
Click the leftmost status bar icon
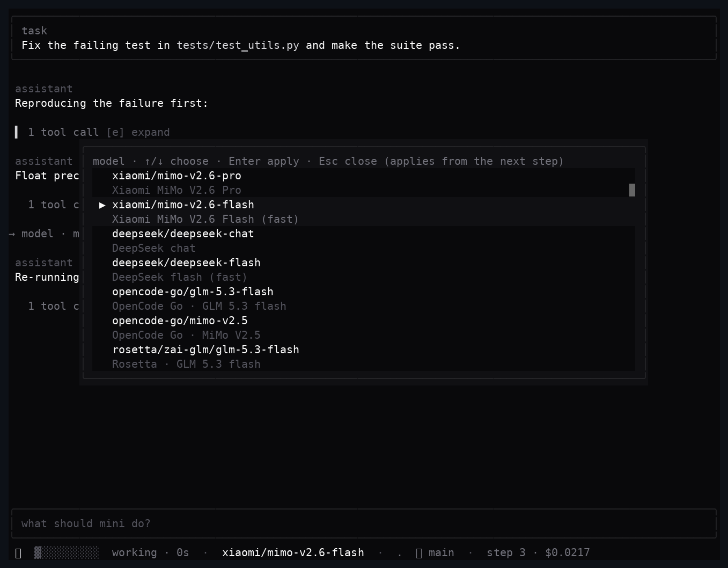[18, 552]
